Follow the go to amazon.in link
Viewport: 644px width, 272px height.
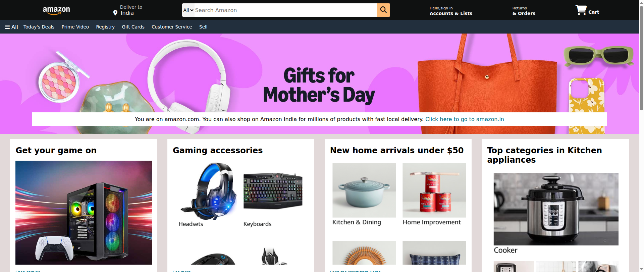[465, 119]
